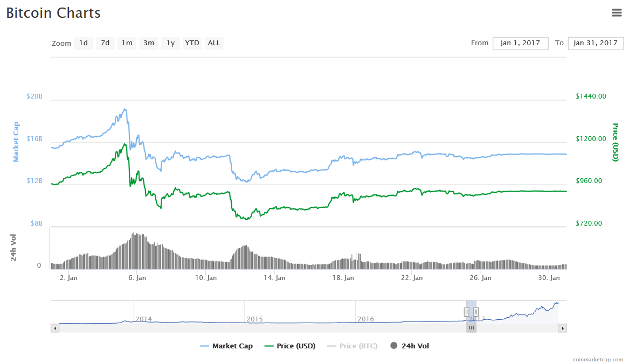
Task: Toggle the 24h Vol legend item
Action: pyautogui.click(x=410, y=346)
